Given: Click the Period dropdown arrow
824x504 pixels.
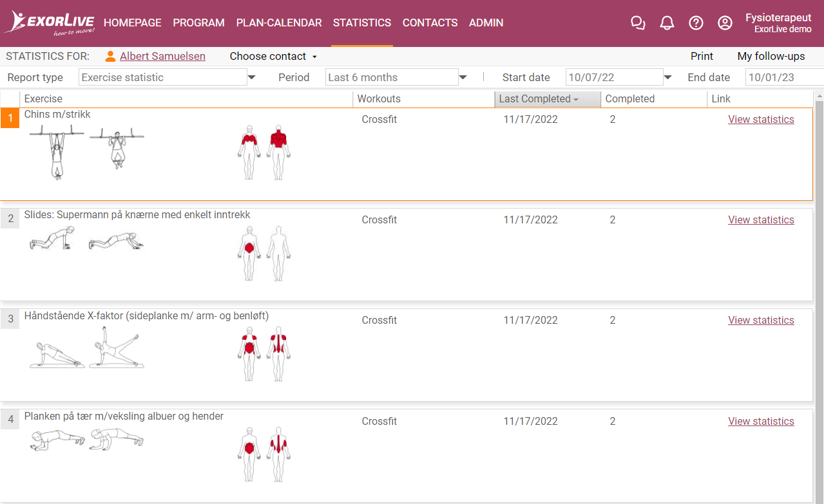Looking at the screenshot, I should [463, 77].
